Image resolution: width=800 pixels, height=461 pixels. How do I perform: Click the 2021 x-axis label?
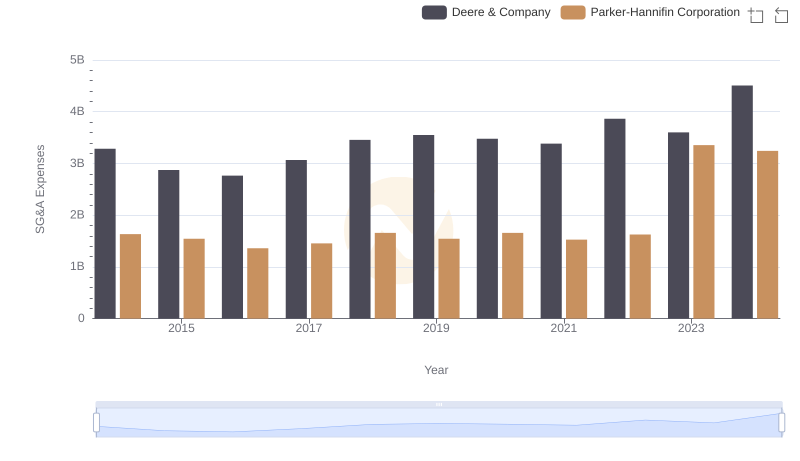click(x=564, y=328)
